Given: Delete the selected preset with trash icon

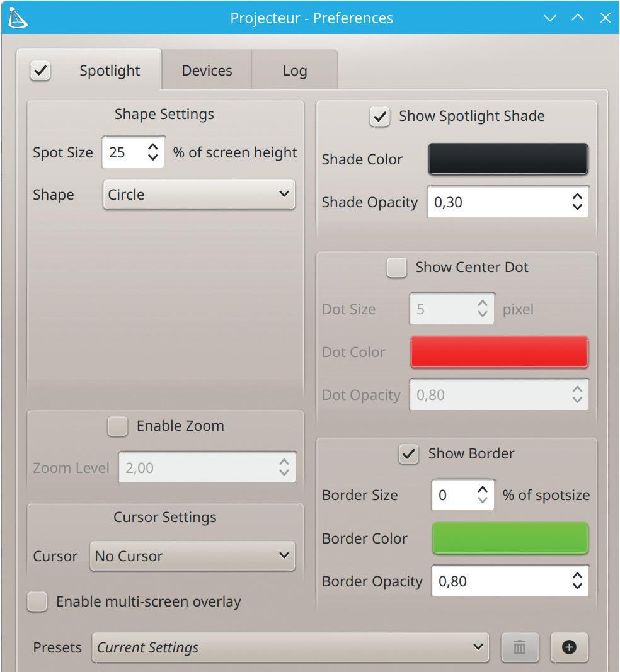Looking at the screenshot, I should tap(519, 647).
